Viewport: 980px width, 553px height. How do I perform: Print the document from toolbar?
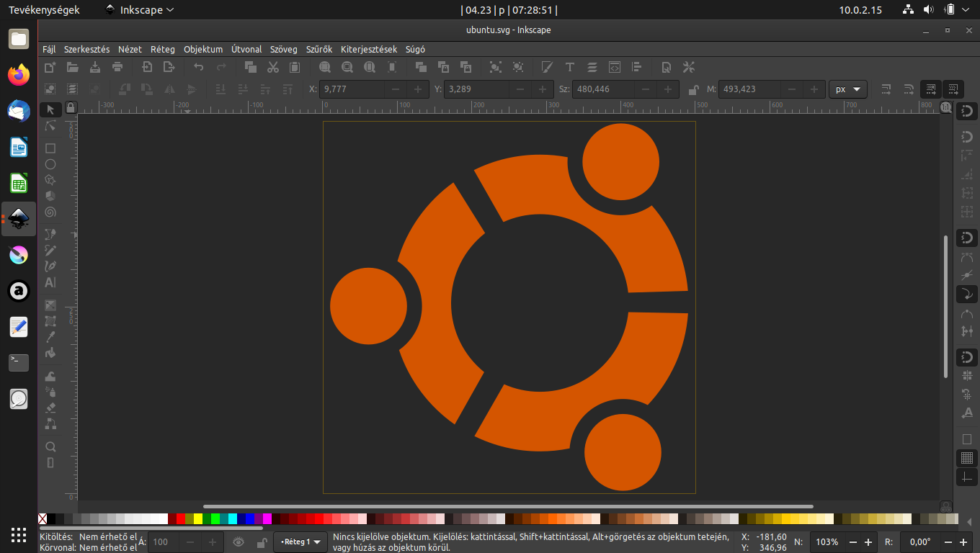tap(117, 67)
